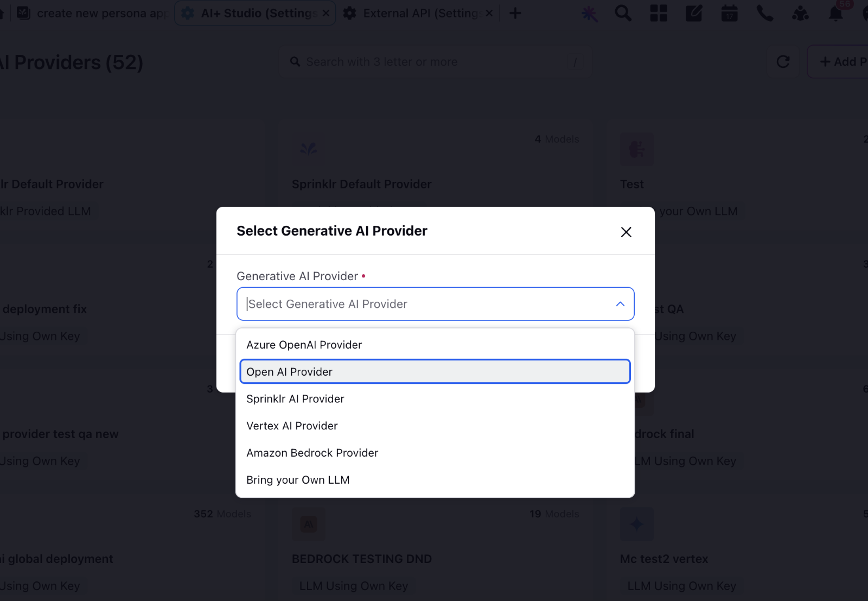
Task: Open the Sprinklr AI sparkle icon
Action: tap(589, 14)
